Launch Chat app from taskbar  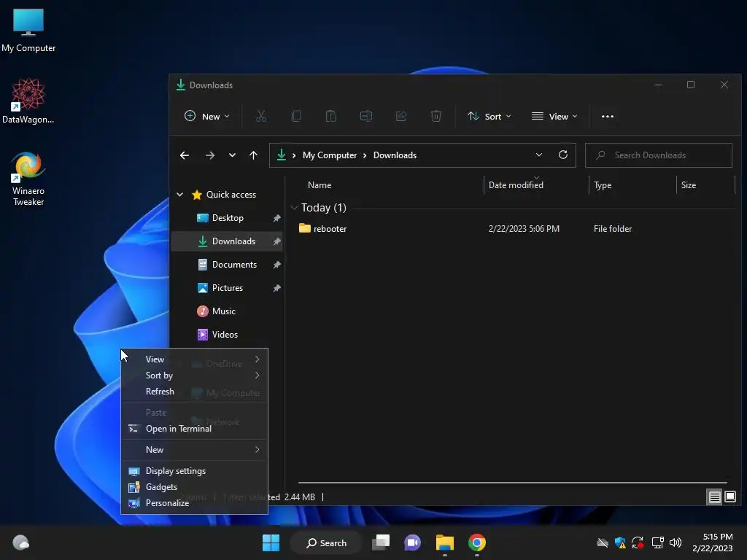pyautogui.click(x=413, y=542)
